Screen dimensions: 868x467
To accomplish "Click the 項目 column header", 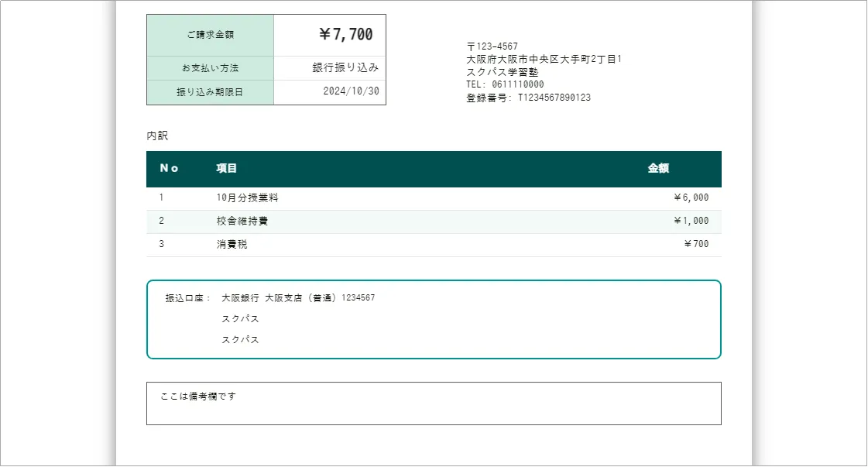I will 226,168.
